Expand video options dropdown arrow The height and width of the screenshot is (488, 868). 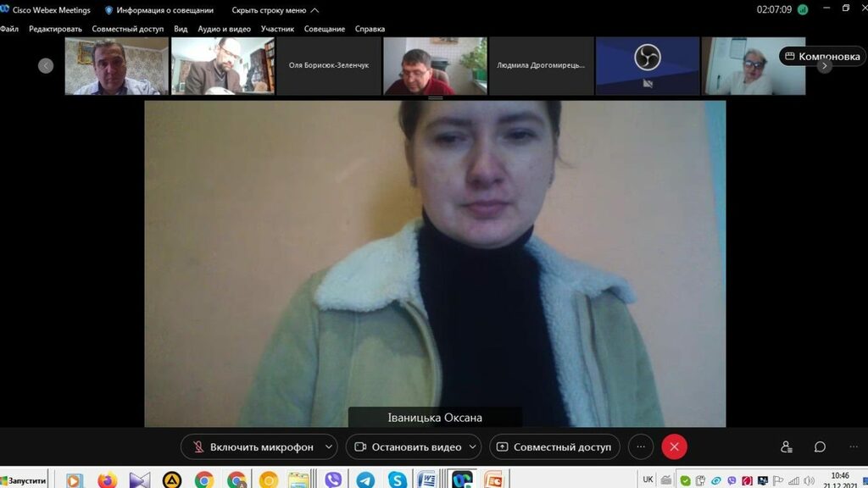point(473,446)
